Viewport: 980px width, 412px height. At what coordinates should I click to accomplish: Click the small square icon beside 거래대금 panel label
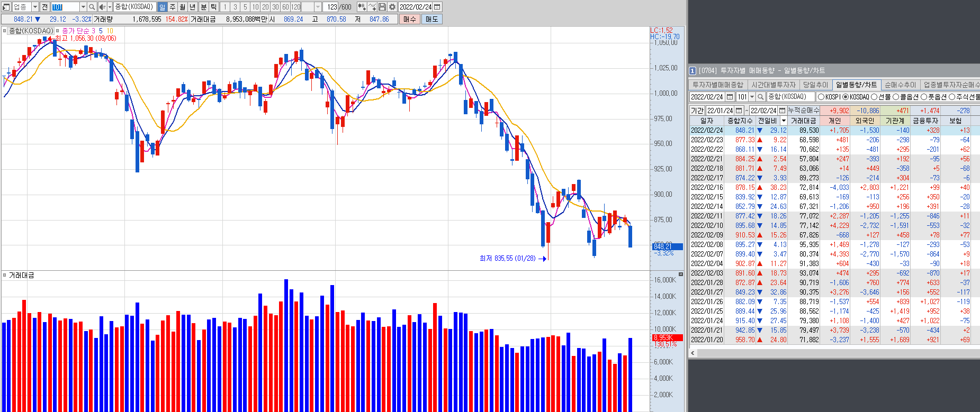[5, 275]
